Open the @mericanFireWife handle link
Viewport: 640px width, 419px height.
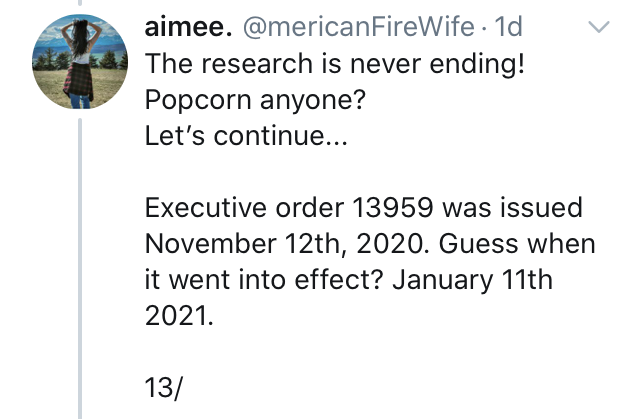359,27
